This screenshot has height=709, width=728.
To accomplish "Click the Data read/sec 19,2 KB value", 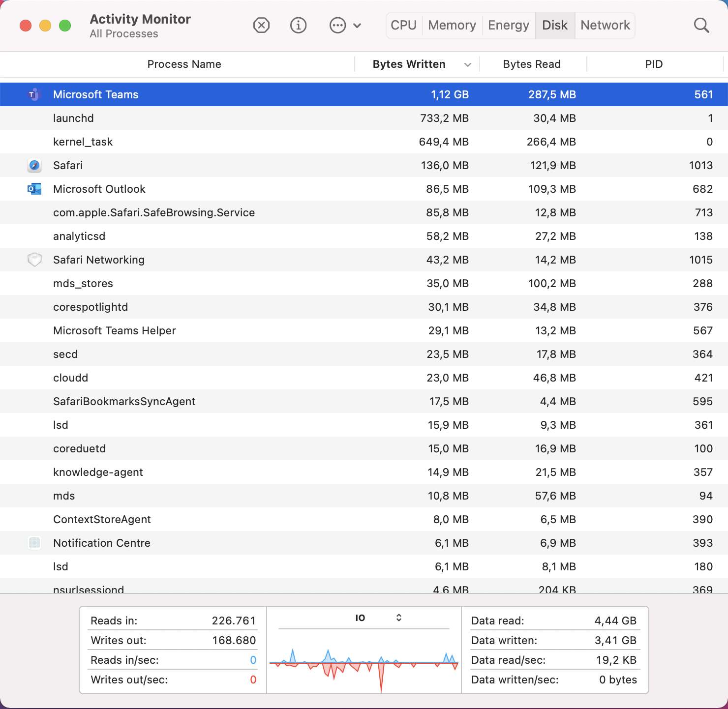I will click(616, 660).
